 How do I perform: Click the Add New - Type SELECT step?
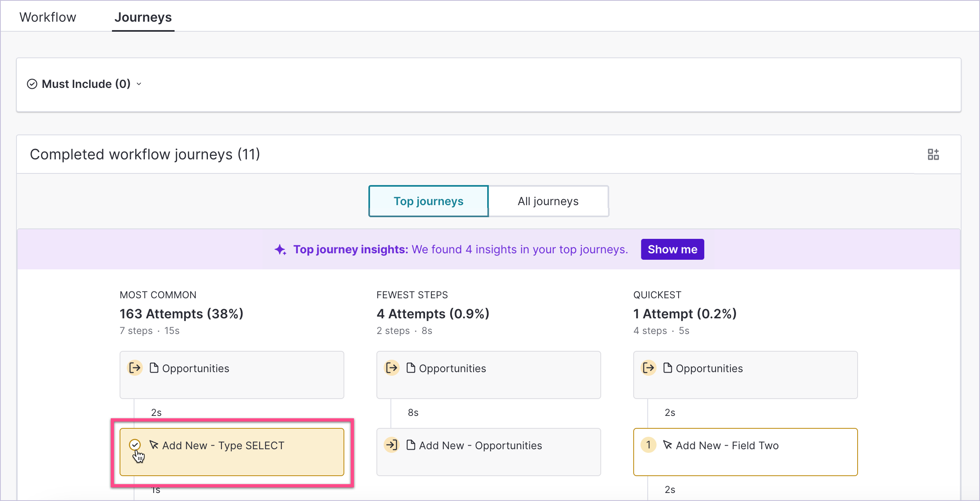[x=232, y=452]
